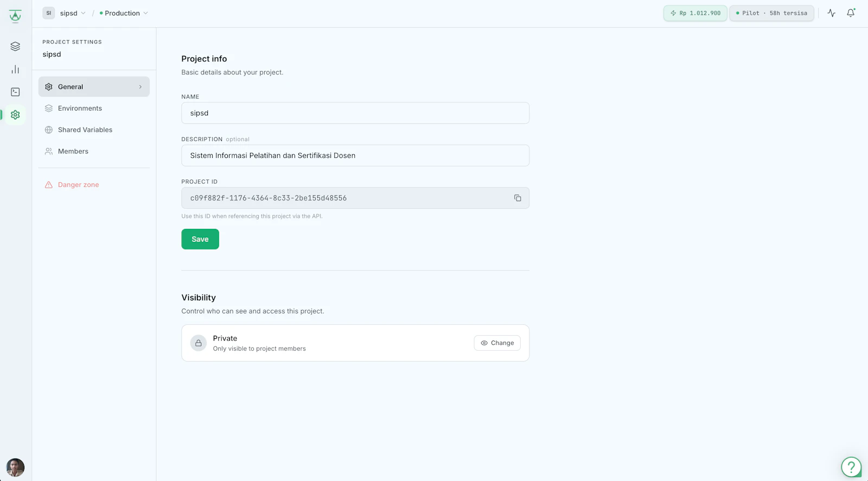Open the help question mark bubble

click(851, 466)
